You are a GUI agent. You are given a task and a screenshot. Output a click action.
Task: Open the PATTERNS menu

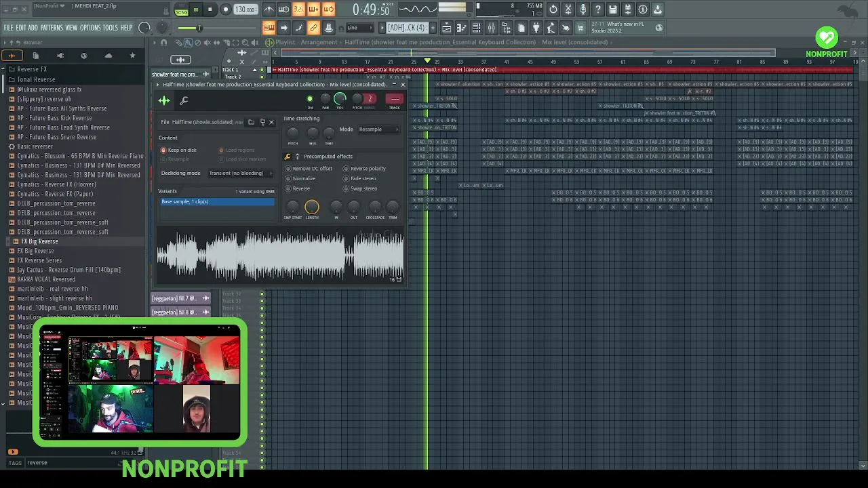click(52, 28)
